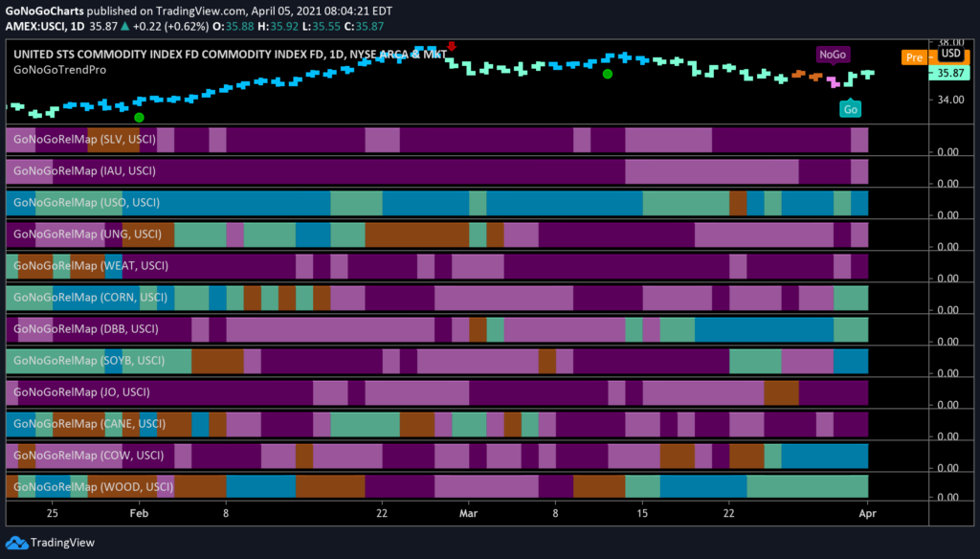980x559 pixels.
Task: Click the 35.87 current price tag
Action: click(x=950, y=73)
